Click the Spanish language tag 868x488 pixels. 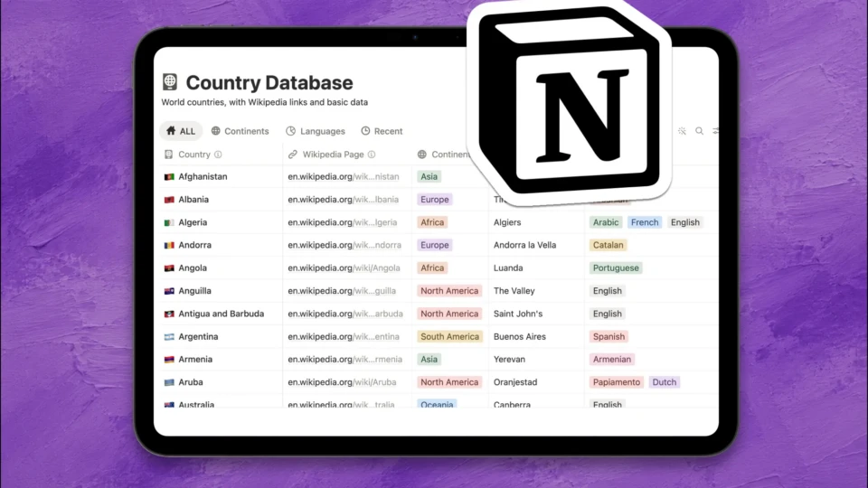coord(609,336)
